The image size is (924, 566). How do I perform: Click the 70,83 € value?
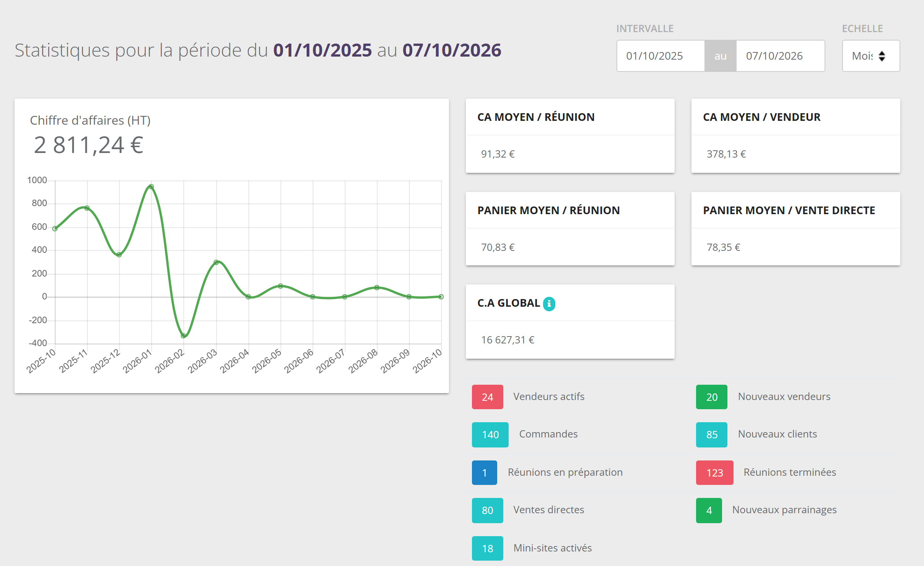tap(498, 247)
